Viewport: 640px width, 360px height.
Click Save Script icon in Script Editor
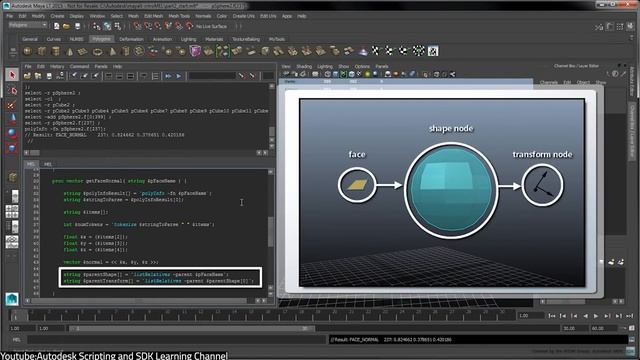(49, 76)
